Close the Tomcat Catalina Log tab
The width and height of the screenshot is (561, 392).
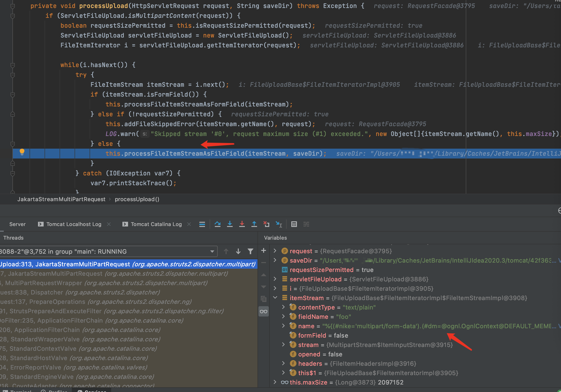(x=189, y=224)
